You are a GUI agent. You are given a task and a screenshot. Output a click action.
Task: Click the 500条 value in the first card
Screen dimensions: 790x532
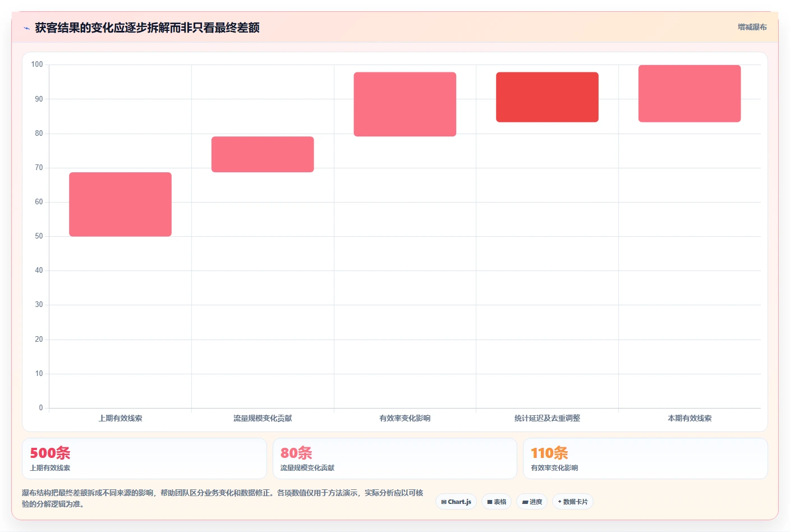tap(50, 453)
